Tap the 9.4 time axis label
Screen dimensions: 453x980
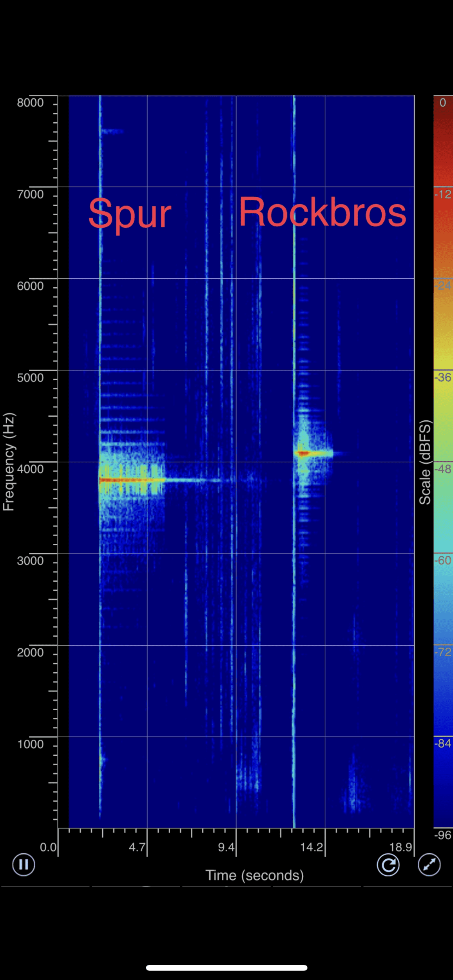(226, 847)
